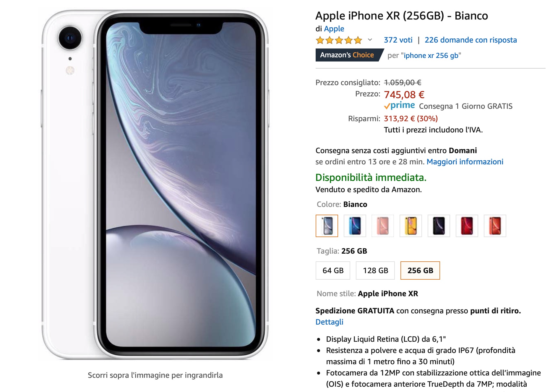This screenshot has width=558, height=392.
Task: Click the five-star rating icons
Action: point(339,40)
